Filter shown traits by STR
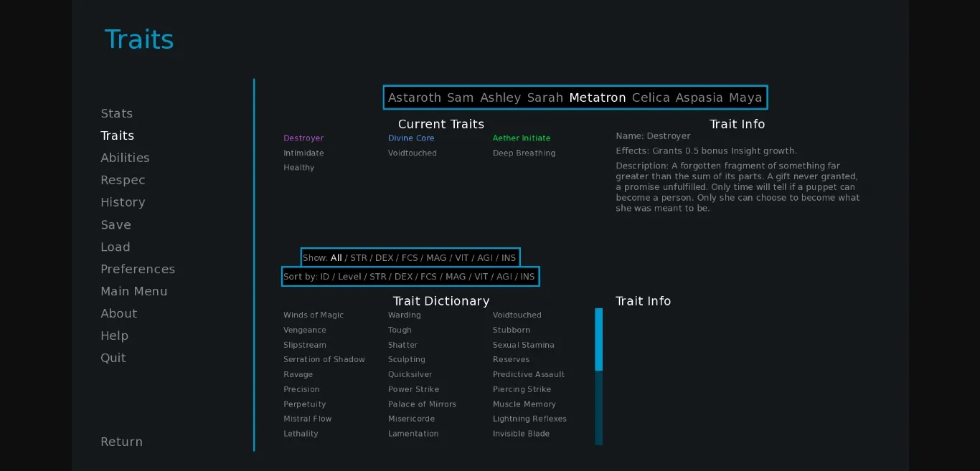This screenshot has height=471, width=980. 359,258
